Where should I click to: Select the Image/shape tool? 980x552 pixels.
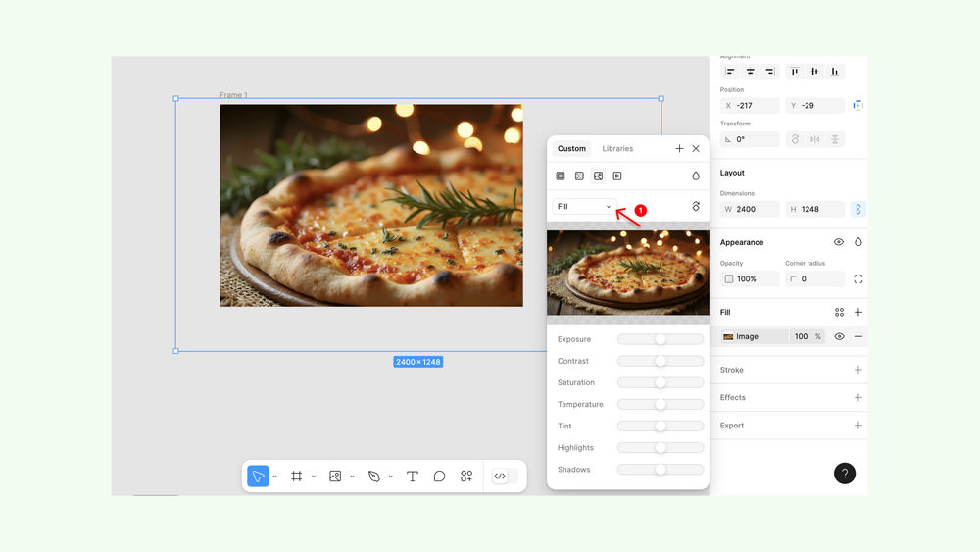pyautogui.click(x=335, y=477)
